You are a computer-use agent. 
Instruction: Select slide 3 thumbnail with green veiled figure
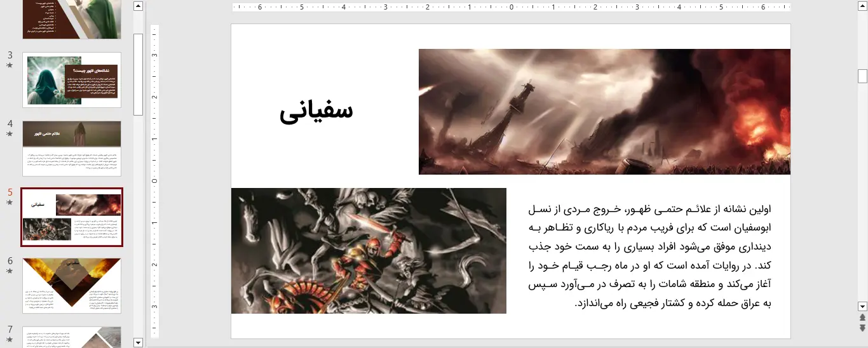(72, 80)
